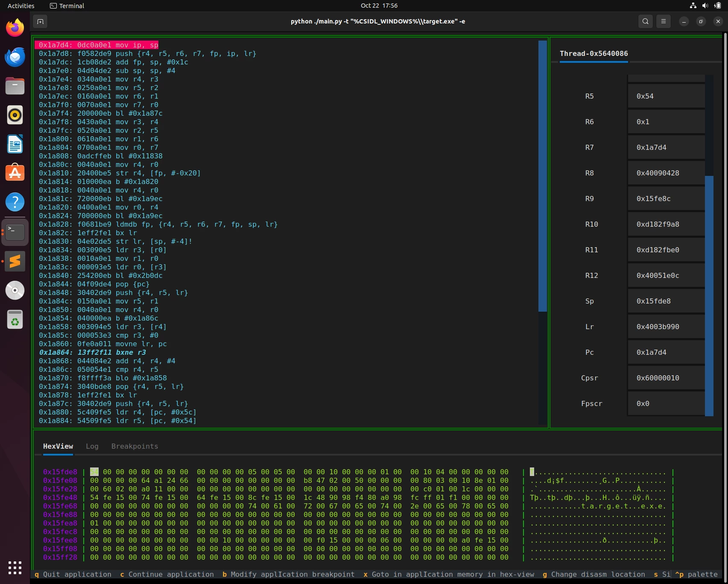The image size is (728, 584).
Task: Click the disassembly pane vertical scrollbar
Action: tap(542, 176)
